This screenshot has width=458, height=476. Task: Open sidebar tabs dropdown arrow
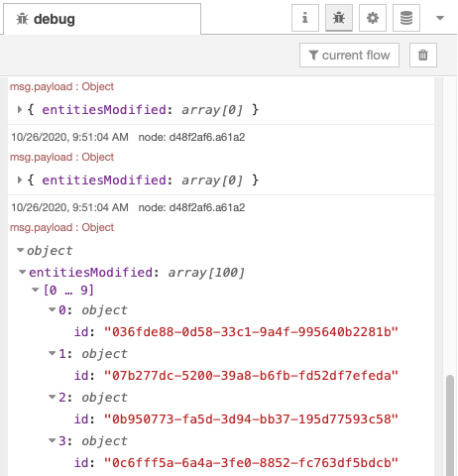coord(440,18)
